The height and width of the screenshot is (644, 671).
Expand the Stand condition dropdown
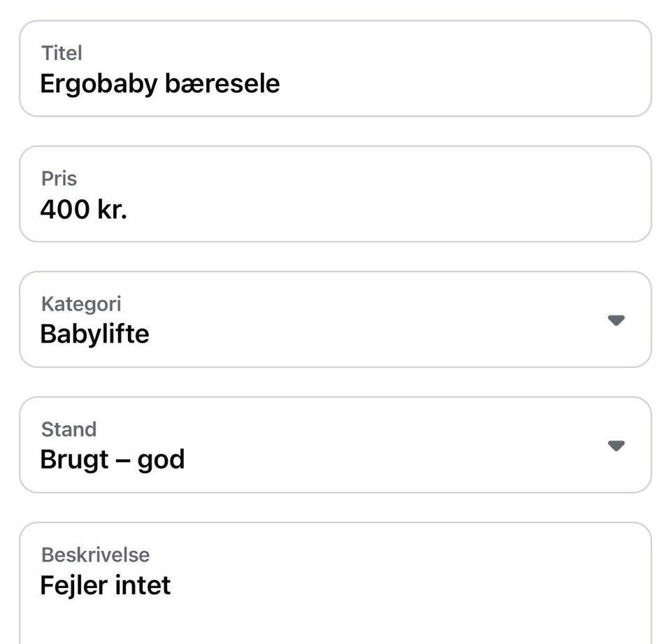tap(335, 445)
